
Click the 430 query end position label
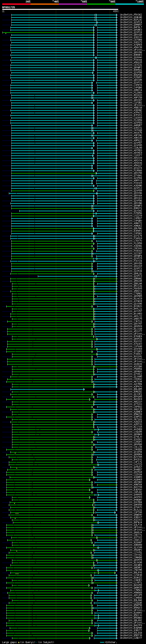coord(115,11)
